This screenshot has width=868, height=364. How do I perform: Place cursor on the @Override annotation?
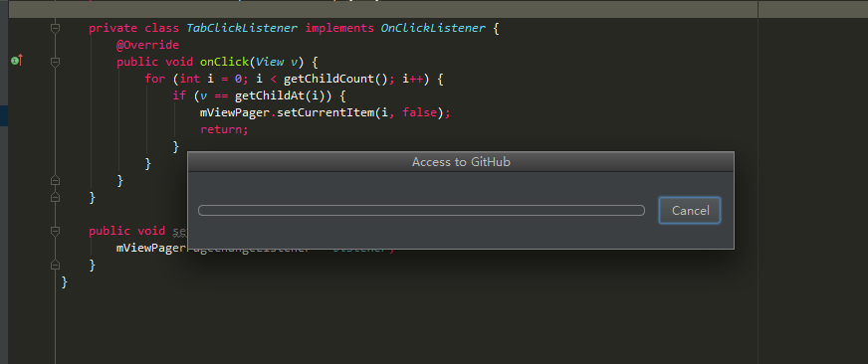147,45
